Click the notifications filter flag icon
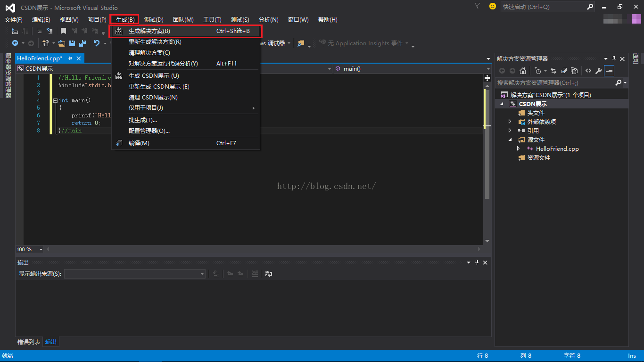Viewport: 644px width, 362px height. pos(478,6)
